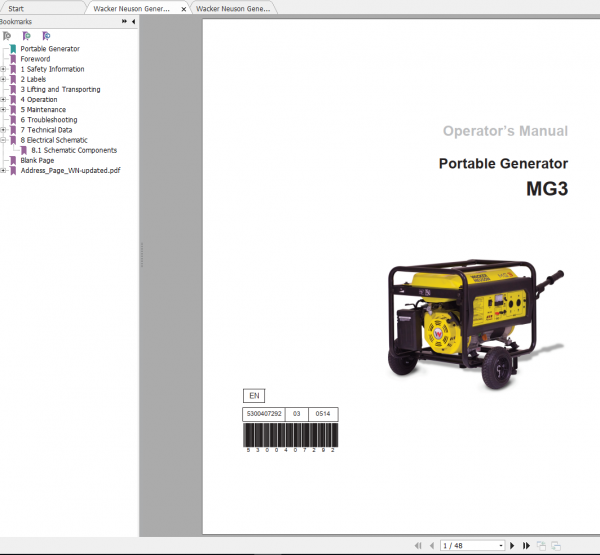
Task: Switch to the Start tab
Action: coord(16,8)
